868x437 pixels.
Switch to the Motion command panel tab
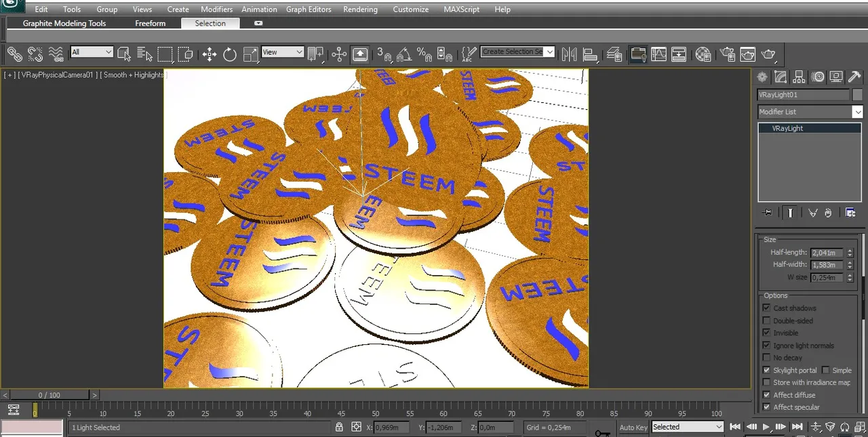point(818,77)
